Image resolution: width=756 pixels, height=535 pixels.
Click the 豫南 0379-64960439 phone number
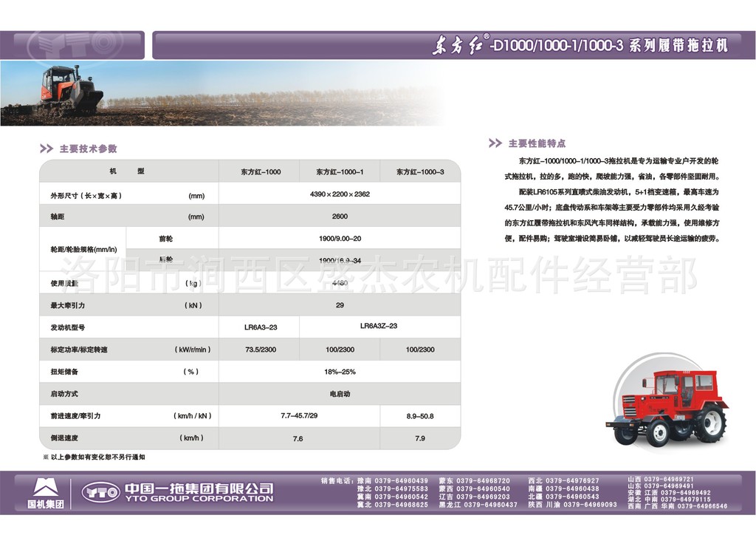tap(393, 480)
